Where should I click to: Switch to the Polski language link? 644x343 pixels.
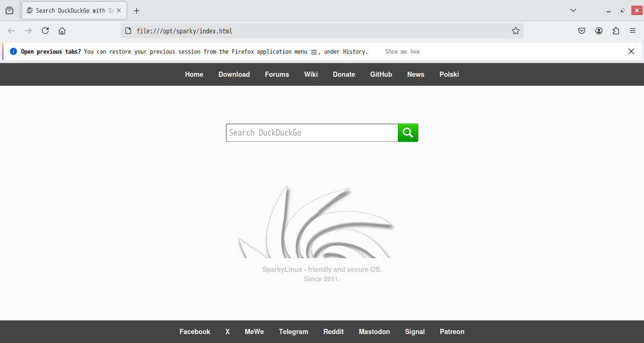(x=449, y=74)
